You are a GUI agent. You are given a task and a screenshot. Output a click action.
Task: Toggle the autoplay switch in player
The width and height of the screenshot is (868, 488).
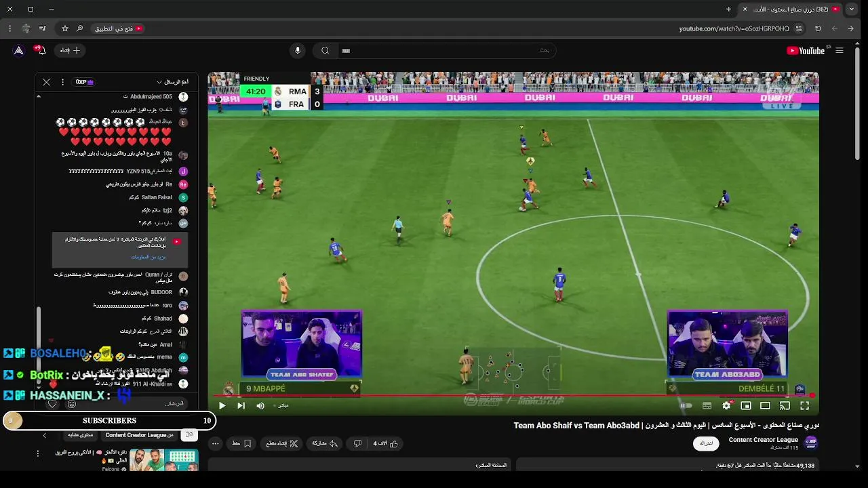pyautogui.click(x=686, y=406)
